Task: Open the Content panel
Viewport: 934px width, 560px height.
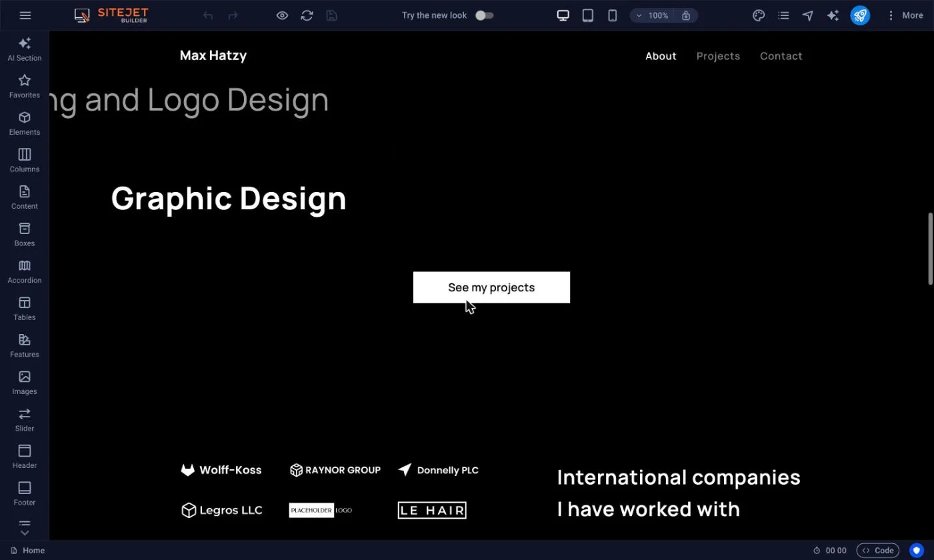Action: click(x=25, y=198)
